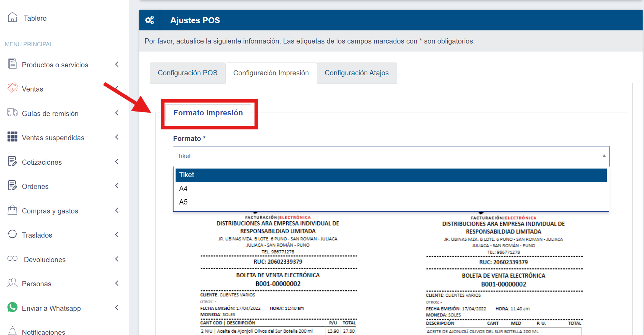Click the Guías de remisión truck icon
The height and width of the screenshot is (335, 644).
point(12,113)
